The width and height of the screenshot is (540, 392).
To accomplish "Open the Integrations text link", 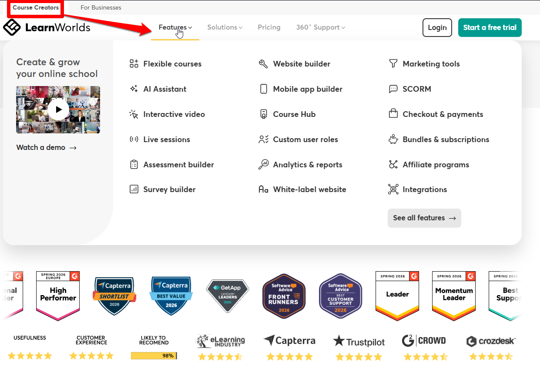I will click(425, 189).
